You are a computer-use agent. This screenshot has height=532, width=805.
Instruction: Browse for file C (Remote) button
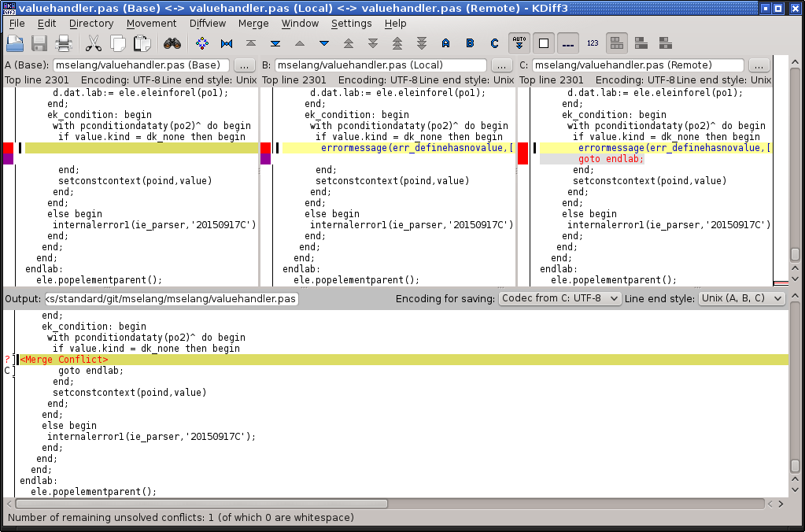pos(759,65)
